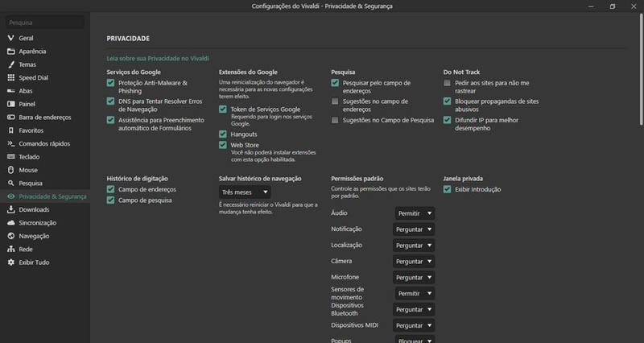Click 'Do Not Track' heading

coord(461,72)
